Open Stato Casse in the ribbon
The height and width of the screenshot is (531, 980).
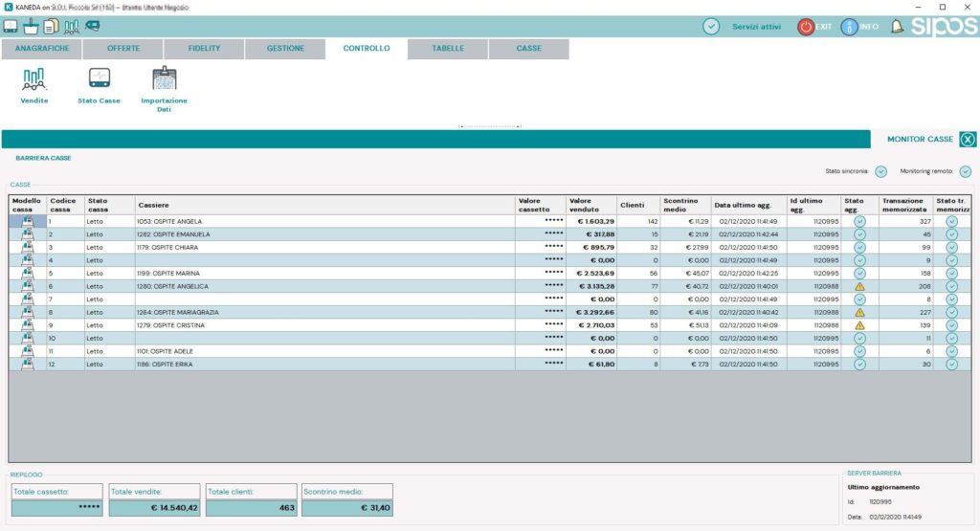pos(99,78)
